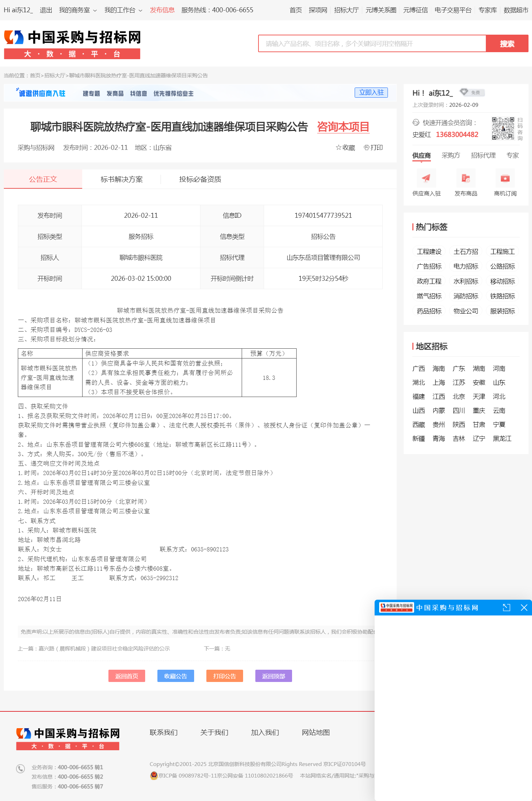
Task: Click 返回首页 button
Action: pyautogui.click(x=127, y=676)
